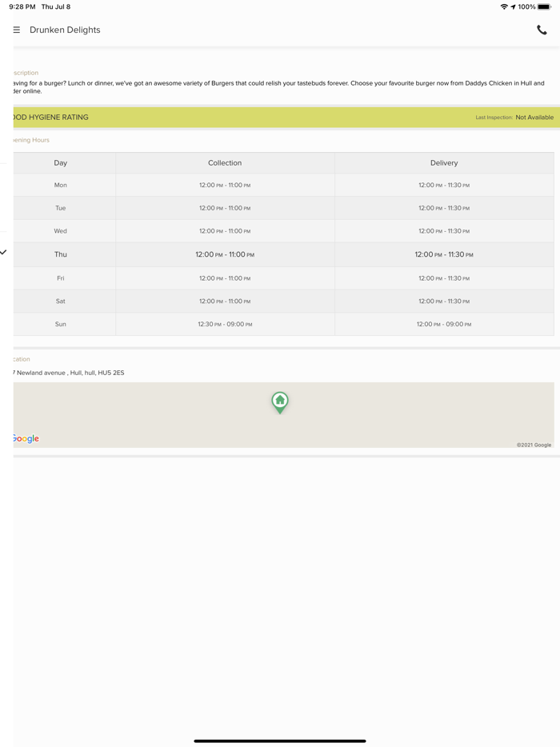The image size is (560, 747).
Task: Select the Sat row label
Action: click(61, 301)
